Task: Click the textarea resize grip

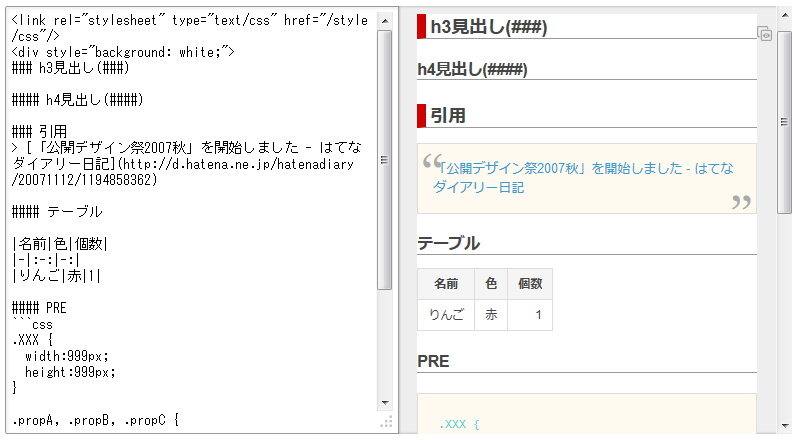Action: [x=386, y=421]
